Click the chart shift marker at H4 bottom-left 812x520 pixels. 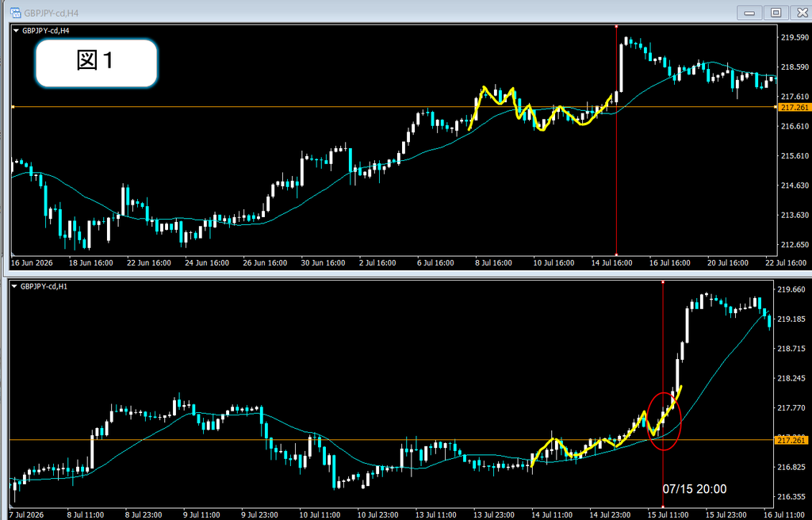(13, 254)
